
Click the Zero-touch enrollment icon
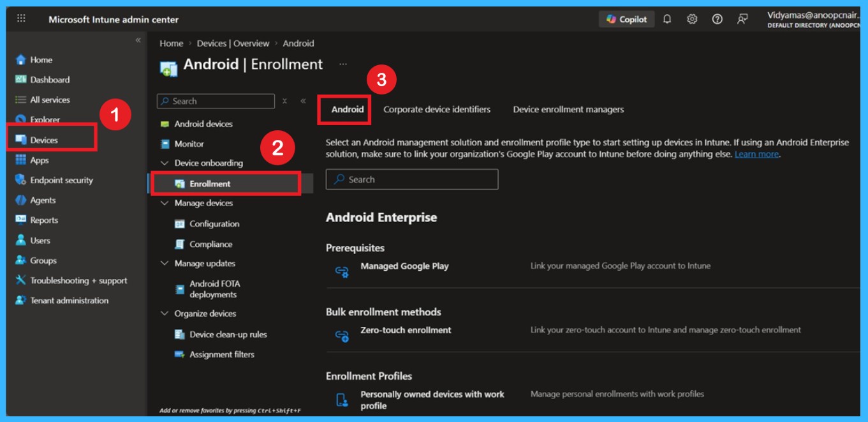pos(342,335)
